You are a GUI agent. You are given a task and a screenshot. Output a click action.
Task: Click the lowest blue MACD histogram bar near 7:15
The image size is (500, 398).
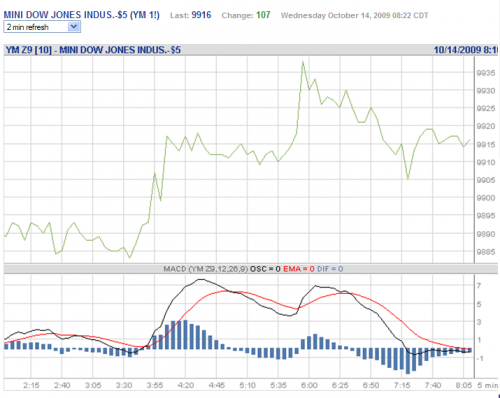[408, 361]
